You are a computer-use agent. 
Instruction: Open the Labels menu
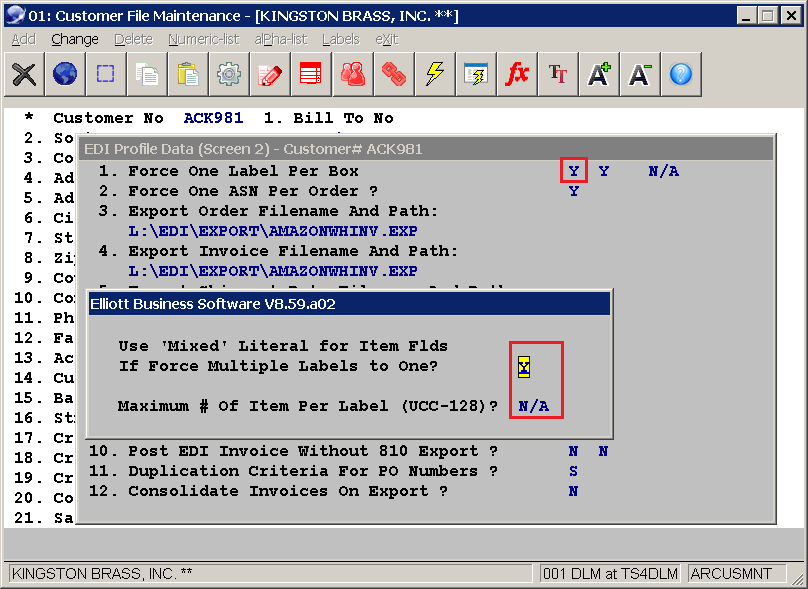(x=341, y=39)
